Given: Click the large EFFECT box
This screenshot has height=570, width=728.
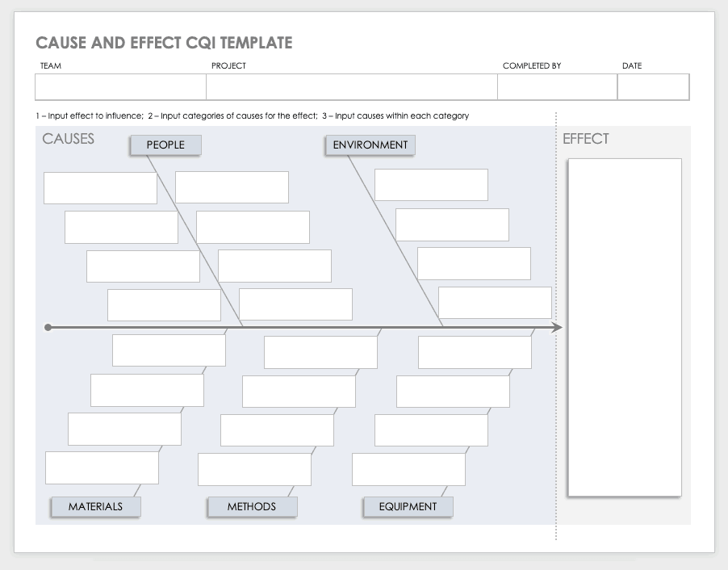Looking at the screenshot, I should tap(625, 325).
